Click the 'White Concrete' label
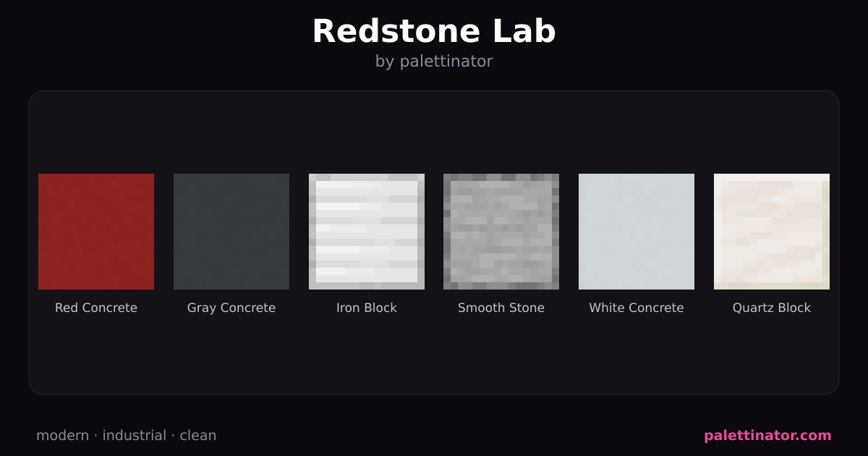This screenshot has width=868, height=456. (637, 308)
